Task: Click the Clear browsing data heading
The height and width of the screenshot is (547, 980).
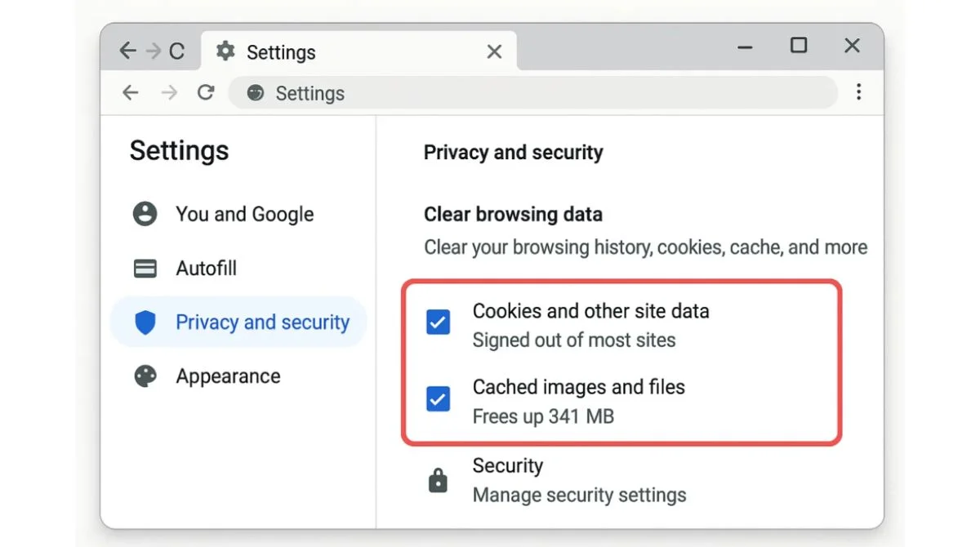Action: (x=513, y=215)
